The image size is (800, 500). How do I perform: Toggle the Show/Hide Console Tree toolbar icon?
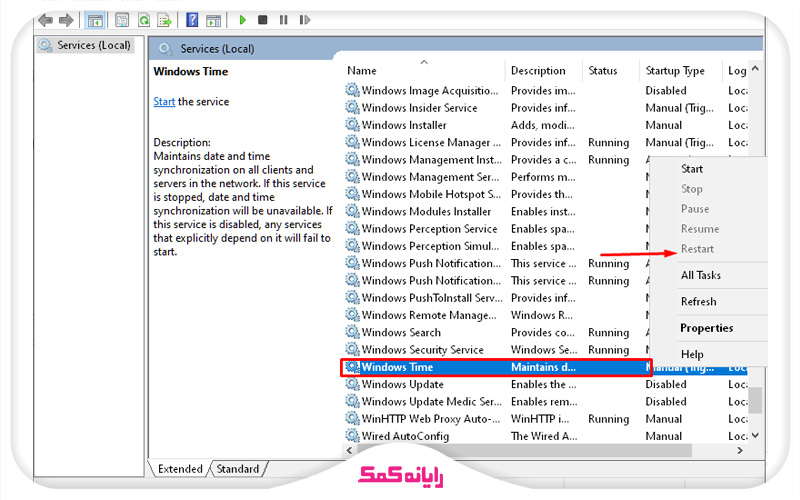pyautogui.click(x=95, y=20)
